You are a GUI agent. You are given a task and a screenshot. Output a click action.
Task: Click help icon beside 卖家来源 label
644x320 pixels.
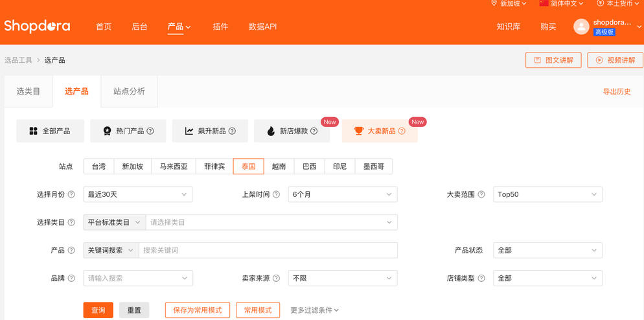(x=277, y=278)
